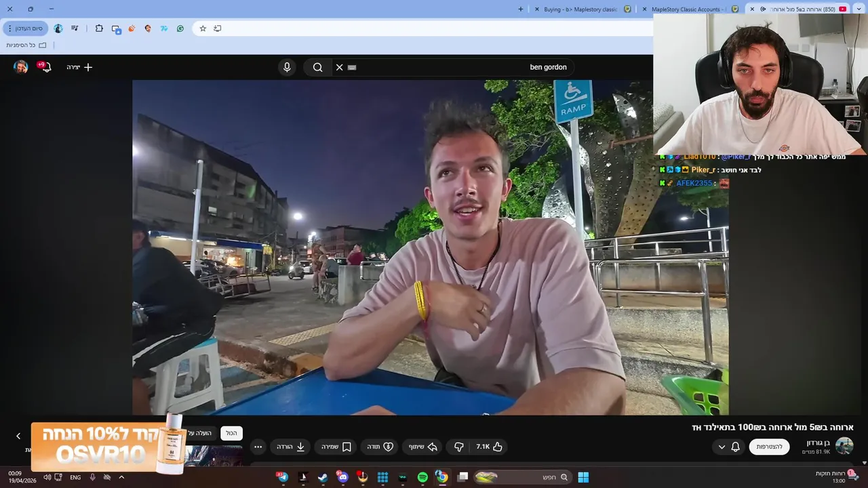Open Discord from the taskbar
868x488 pixels.
(342, 477)
